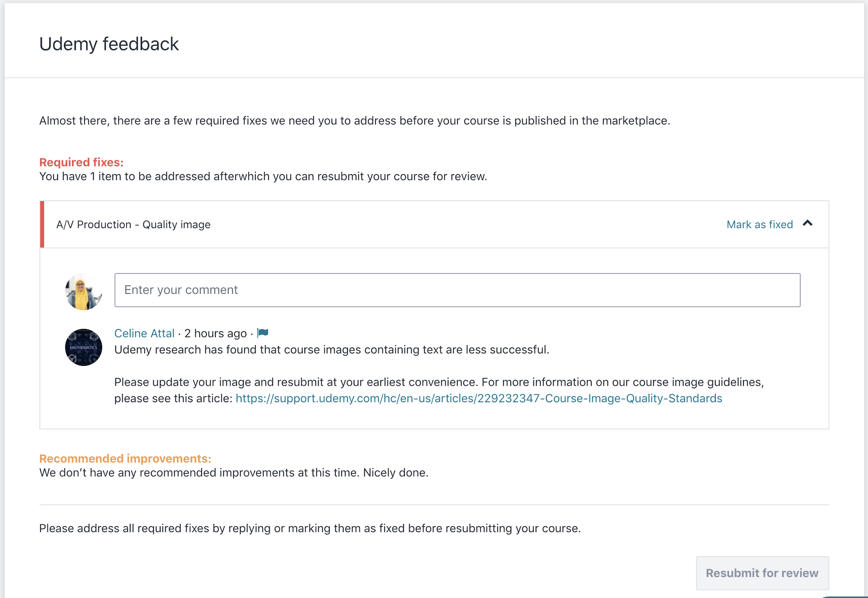Click the flag icon next to Celine Attal's comment
The width and height of the screenshot is (868, 598).
pos(263,333)
